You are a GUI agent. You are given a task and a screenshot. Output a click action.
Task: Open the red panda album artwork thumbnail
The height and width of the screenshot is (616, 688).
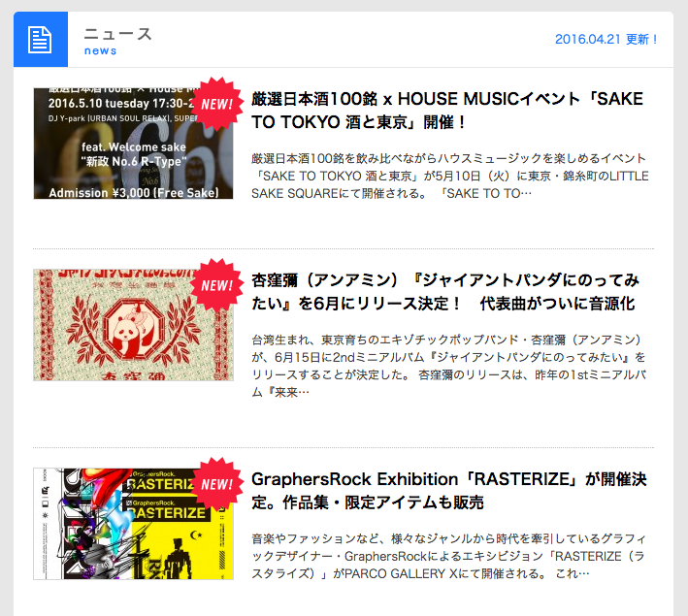pyautogui.click(x=133, y=325)
